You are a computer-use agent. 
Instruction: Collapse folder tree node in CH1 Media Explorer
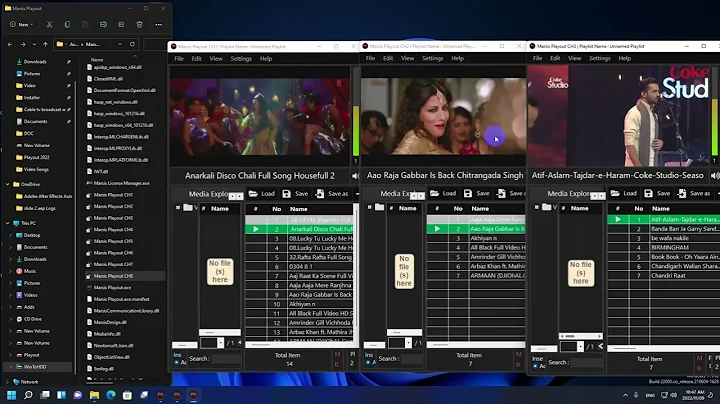coord(178,208)
